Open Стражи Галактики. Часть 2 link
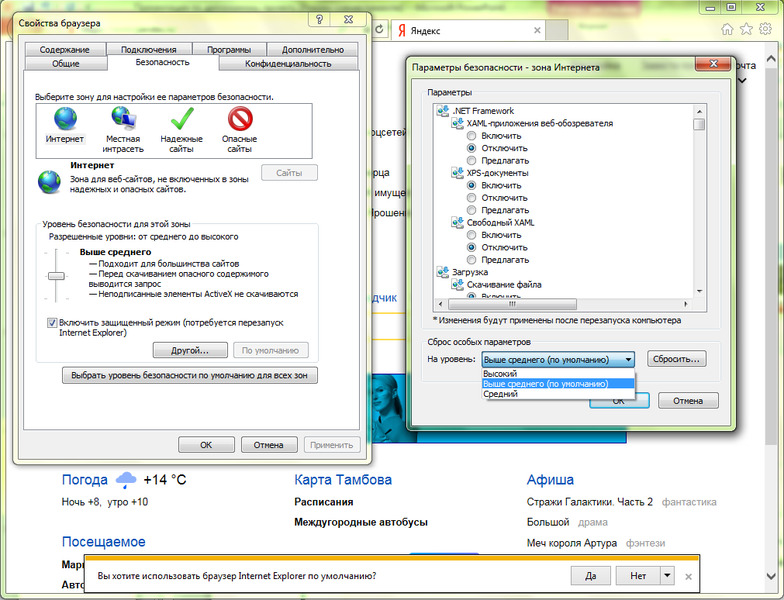The image size is (784, 600). (x=590, y=502)
